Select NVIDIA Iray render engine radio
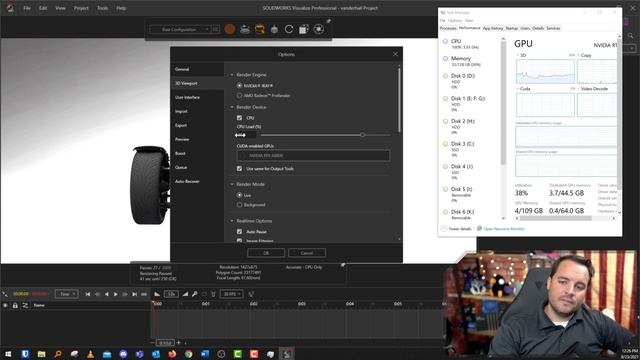 (x=240, y=86)
